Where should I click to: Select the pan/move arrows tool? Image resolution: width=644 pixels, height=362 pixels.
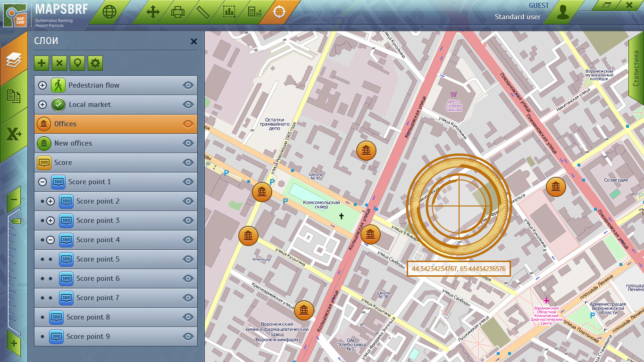tap(153, 12)
